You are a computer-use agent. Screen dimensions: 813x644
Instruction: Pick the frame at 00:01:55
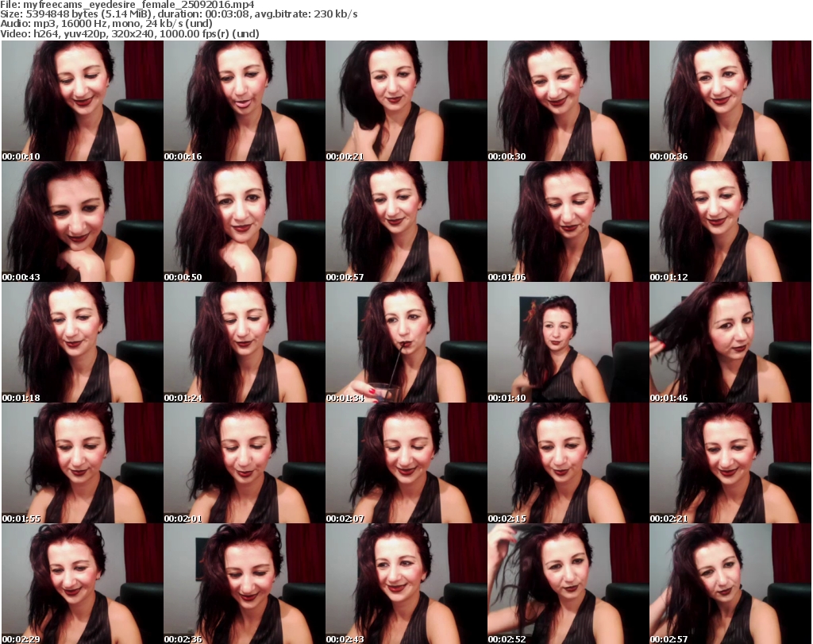[x=83, y=463]
